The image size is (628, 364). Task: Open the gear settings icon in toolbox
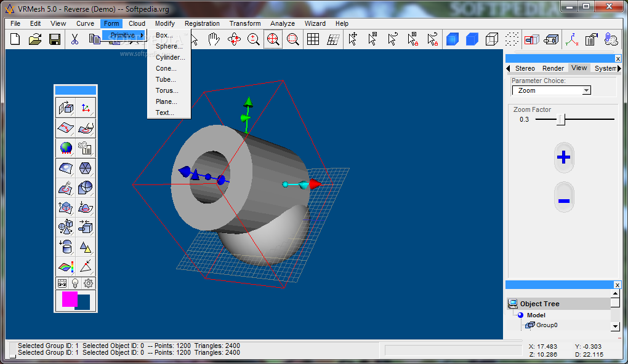88,283
